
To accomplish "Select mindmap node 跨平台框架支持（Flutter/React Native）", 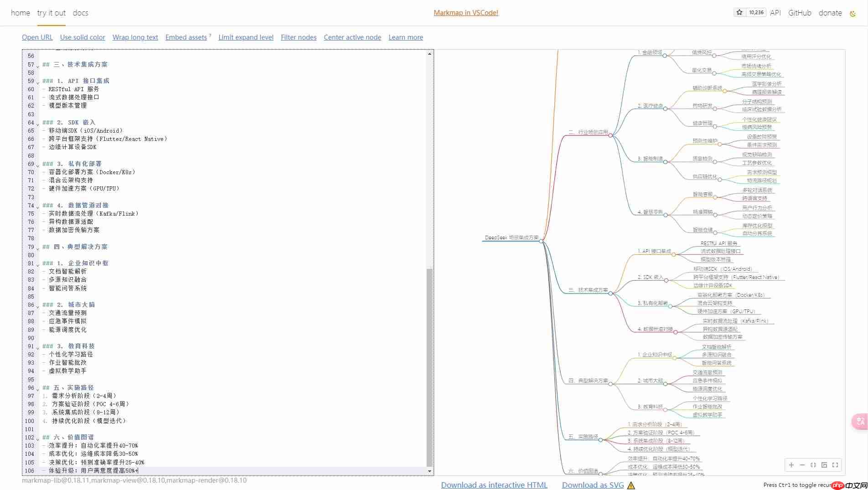I will tap(737, 277).
